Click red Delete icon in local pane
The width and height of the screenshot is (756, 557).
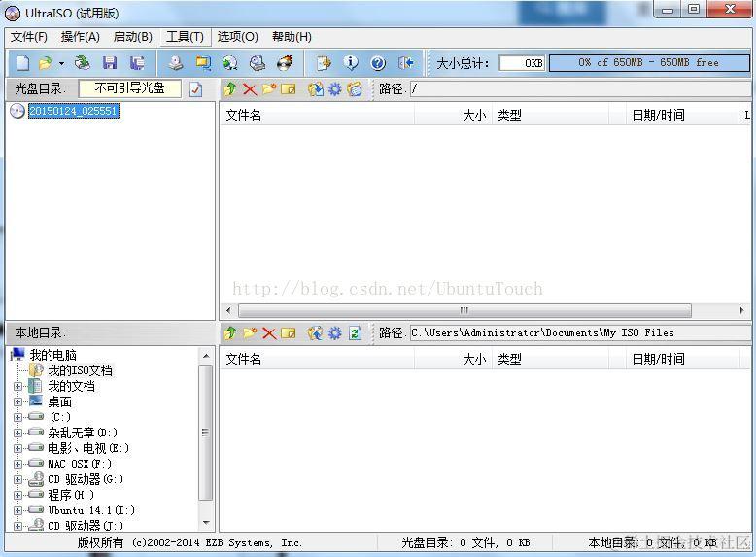pos(269,333)
